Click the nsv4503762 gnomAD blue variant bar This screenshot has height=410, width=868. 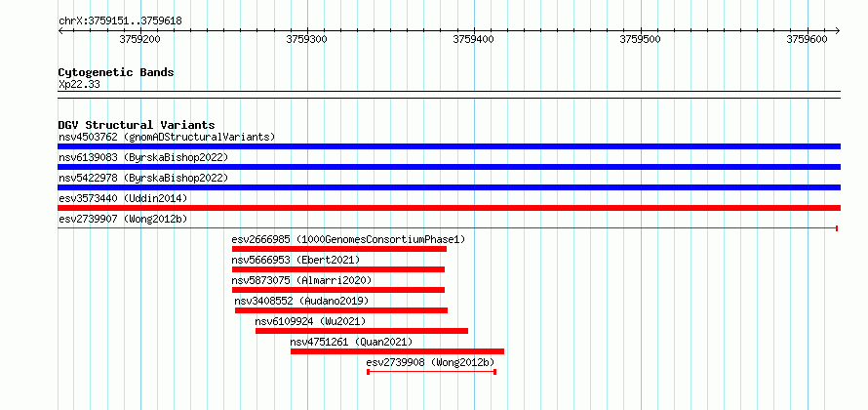click(449, 146)
